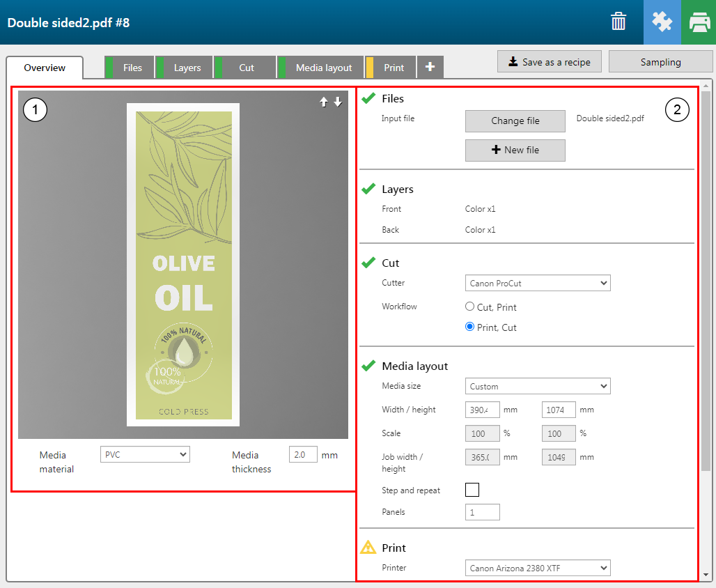
Task: Enable the Step and repeat checkbox
Action: click(x=472, y=490)
